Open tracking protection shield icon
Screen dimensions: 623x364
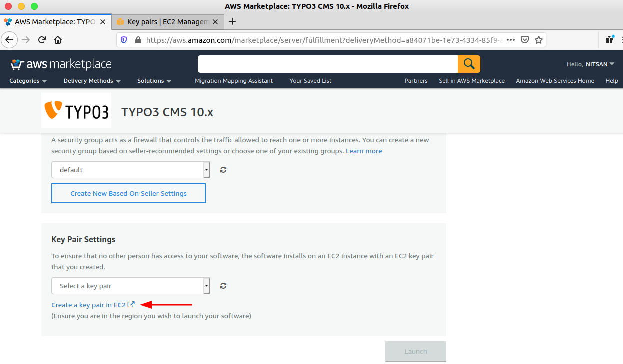click(x=124, y=40)
